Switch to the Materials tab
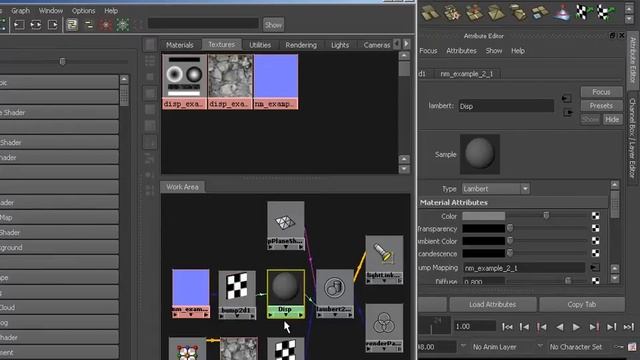 click(180, 45)
